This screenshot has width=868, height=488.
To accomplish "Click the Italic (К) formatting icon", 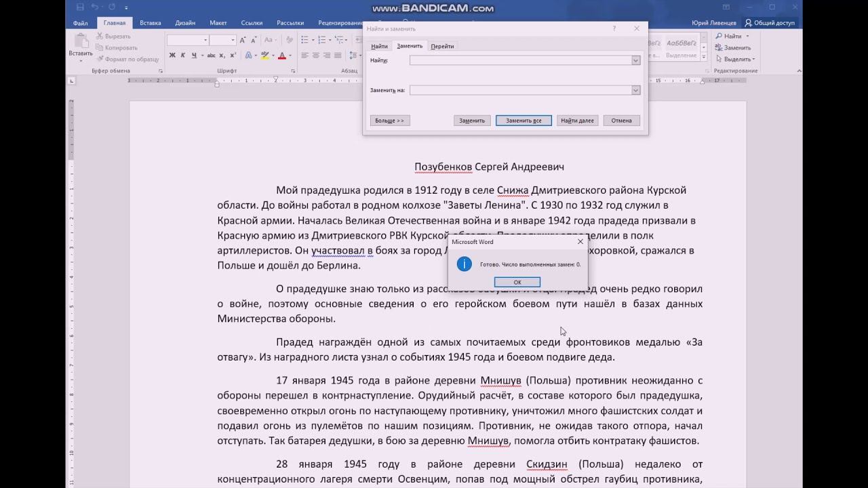I will [182, 56].
